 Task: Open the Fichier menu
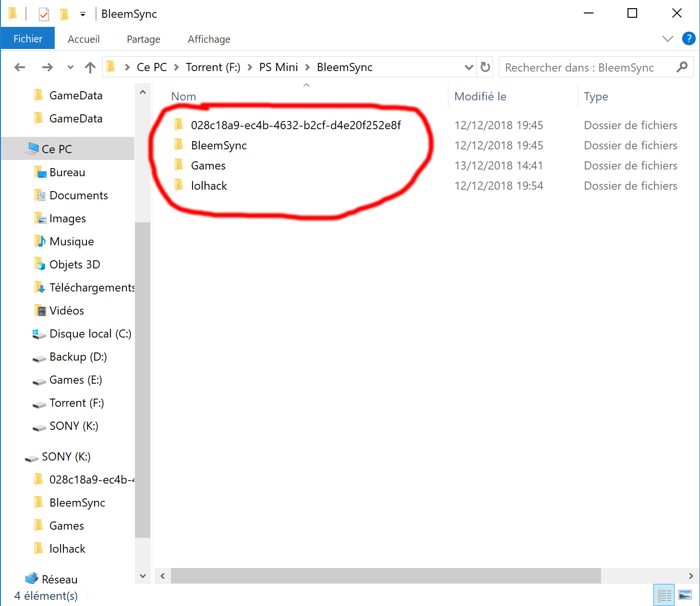pos(28,39)
